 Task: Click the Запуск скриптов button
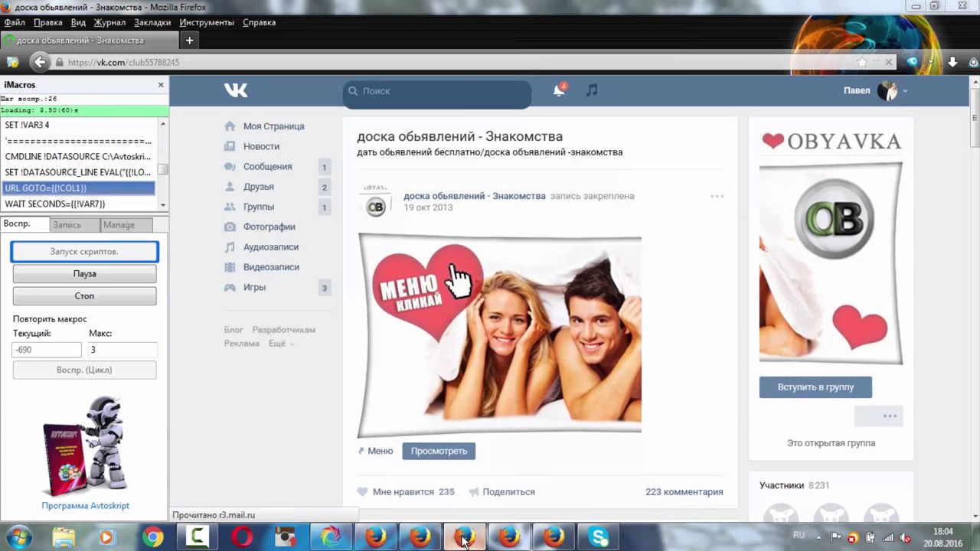(x=84, y=251)
